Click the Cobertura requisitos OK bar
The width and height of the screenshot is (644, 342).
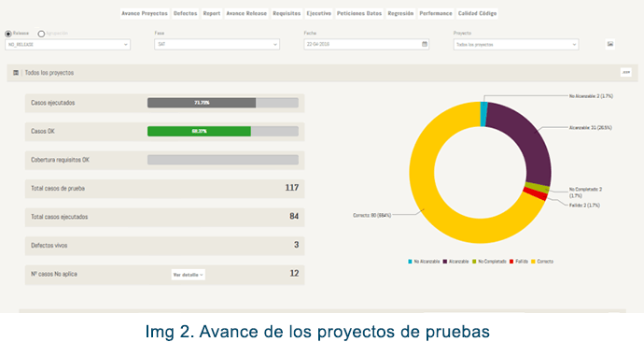pos(223,160)
